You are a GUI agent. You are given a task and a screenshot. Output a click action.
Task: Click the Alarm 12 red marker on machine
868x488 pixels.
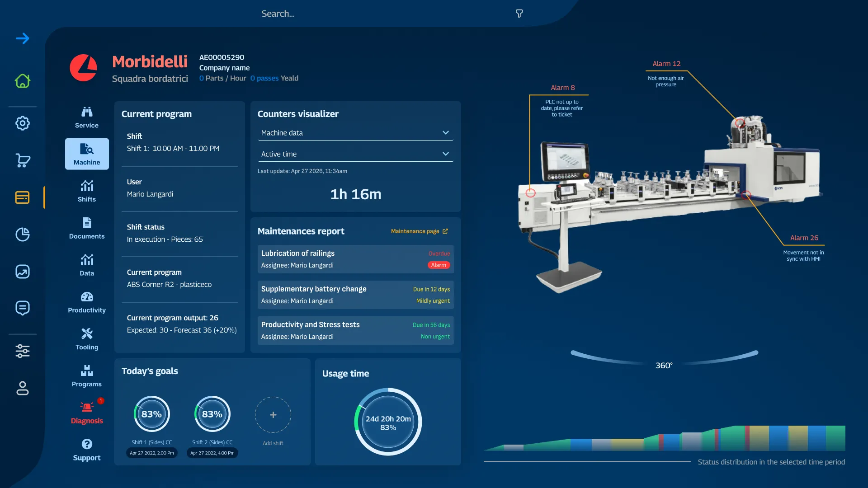740,123
